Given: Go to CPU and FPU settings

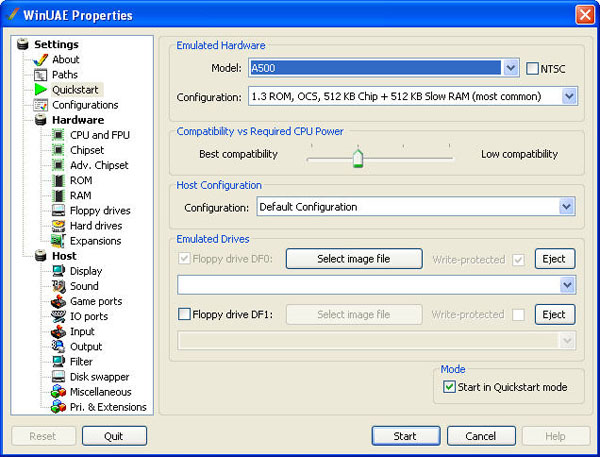Looking at the screenshot, I should pos(100,135).
